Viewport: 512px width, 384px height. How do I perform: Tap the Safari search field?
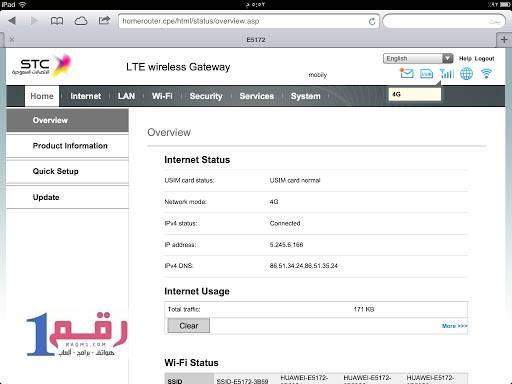444,21
